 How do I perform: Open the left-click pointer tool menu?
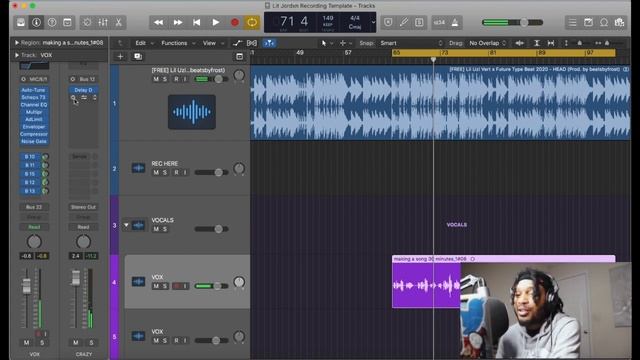(327, 43)
